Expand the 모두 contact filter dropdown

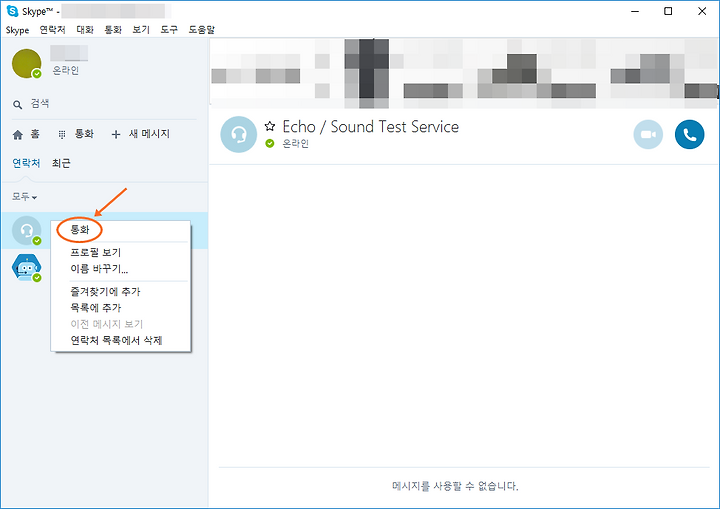24,197
